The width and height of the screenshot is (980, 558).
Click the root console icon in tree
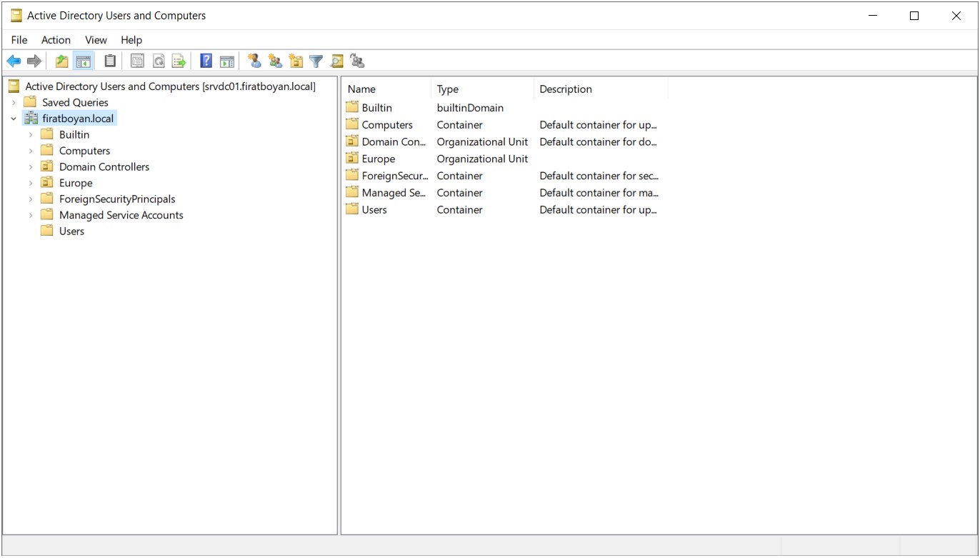point(14,86)
